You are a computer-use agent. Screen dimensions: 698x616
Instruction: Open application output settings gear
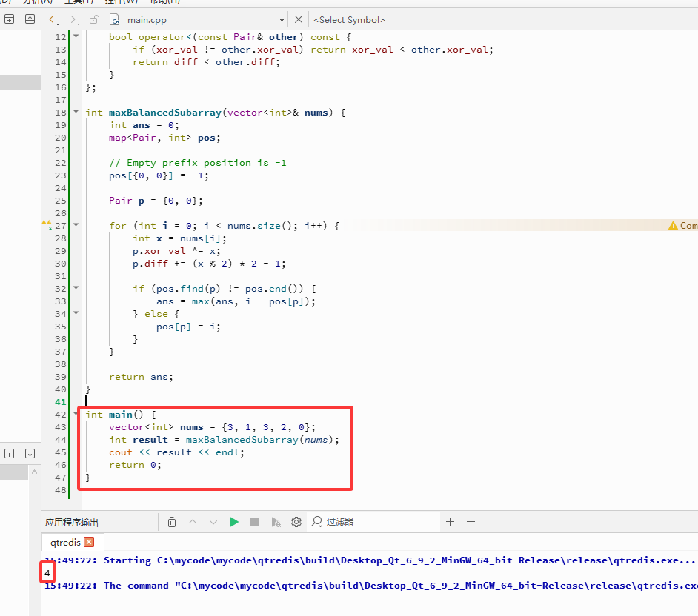click(296, 522)
